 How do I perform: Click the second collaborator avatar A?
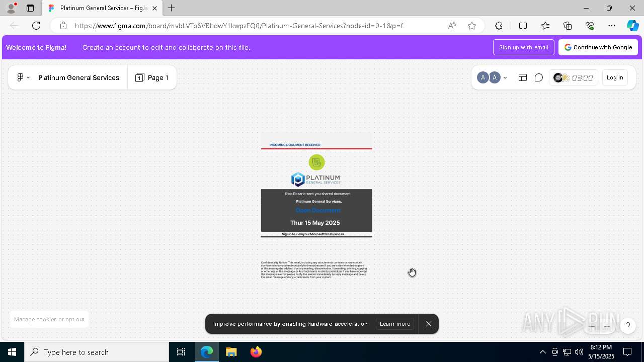click(495, 77)
